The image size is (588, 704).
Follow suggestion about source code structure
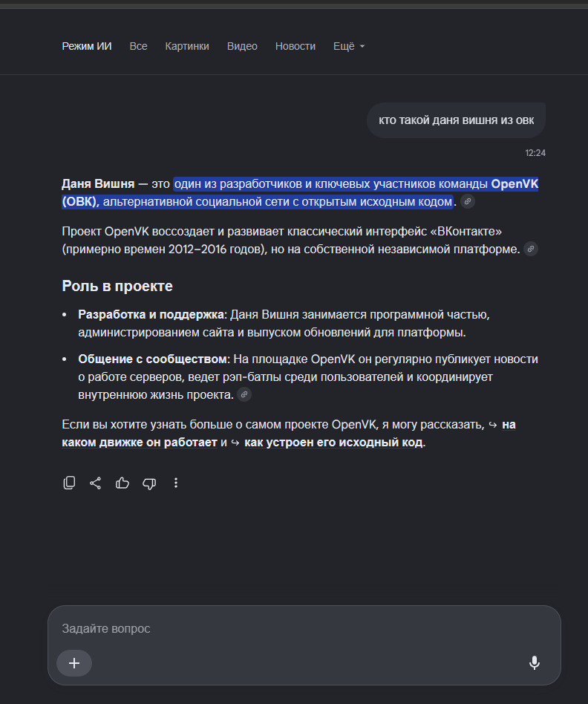click(333, 443)
